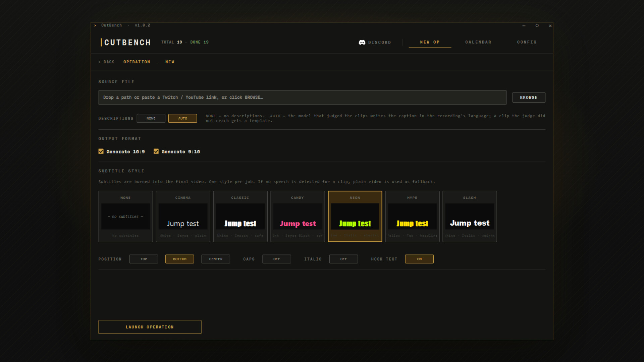Click the SUBTITLE STYLE heading

(121, 171)
